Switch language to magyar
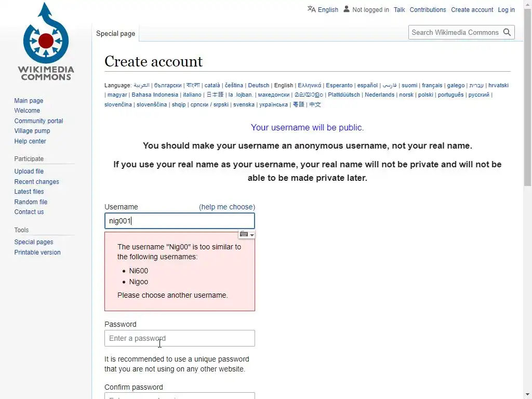Image resolution: width=532 pixels, height=399 pixels. 117,95
